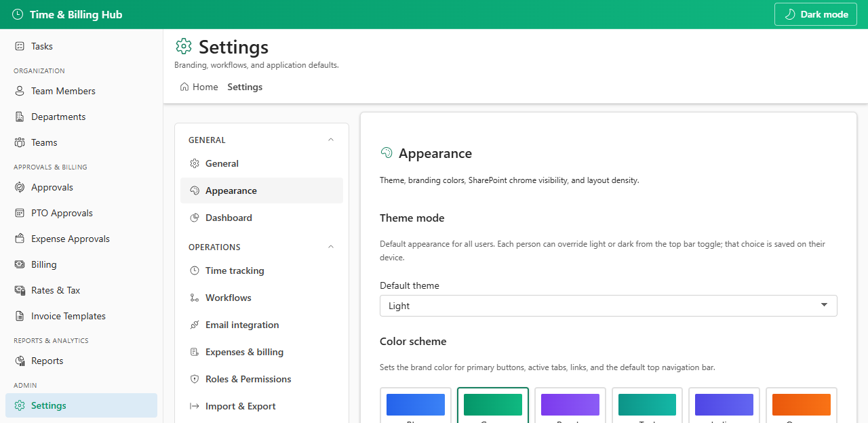
Task: Open PTO Approvals from the sidebar
Action: (81, 213)
